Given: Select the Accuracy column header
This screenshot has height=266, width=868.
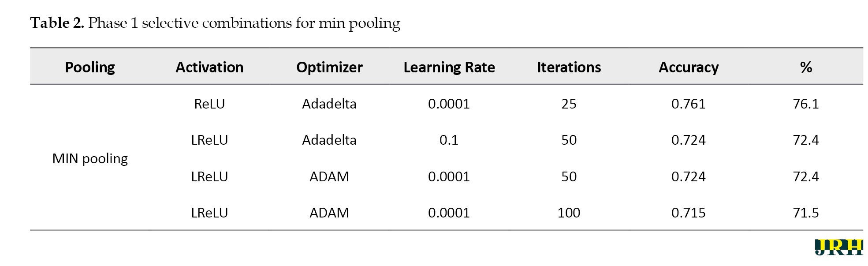Looking at the screenshot, I should pos(689,67).
